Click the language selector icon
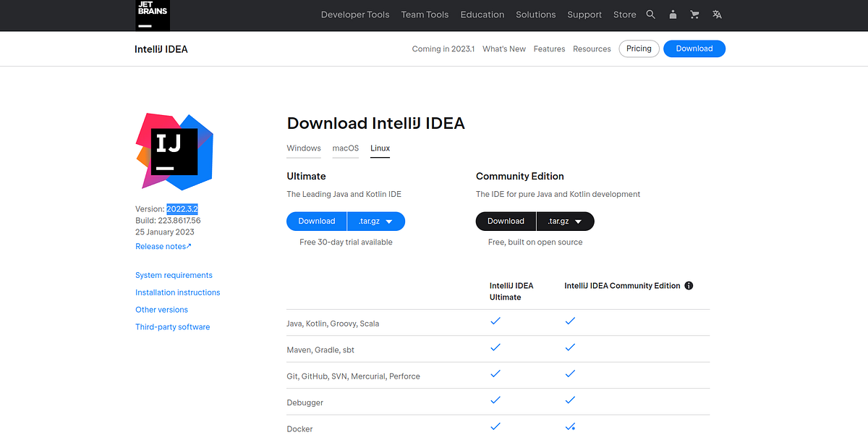Viewport: 868px width, 435px height. coord(716,14)
